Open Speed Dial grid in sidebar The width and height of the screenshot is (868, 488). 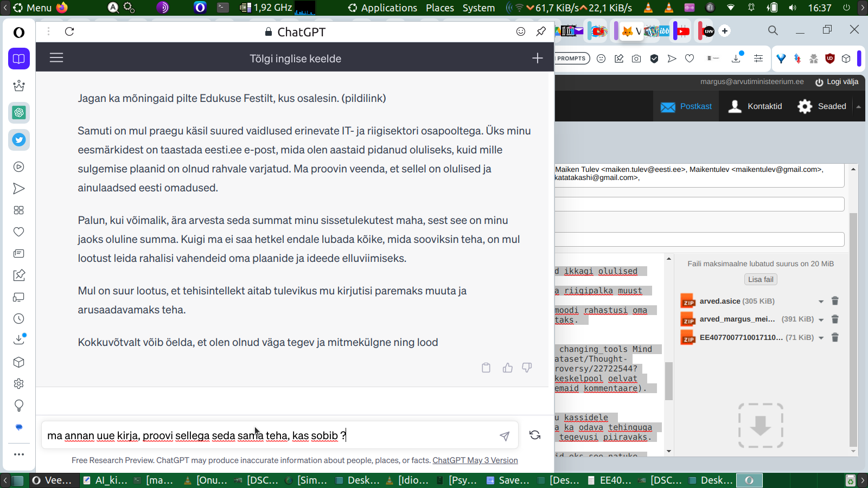19,210
